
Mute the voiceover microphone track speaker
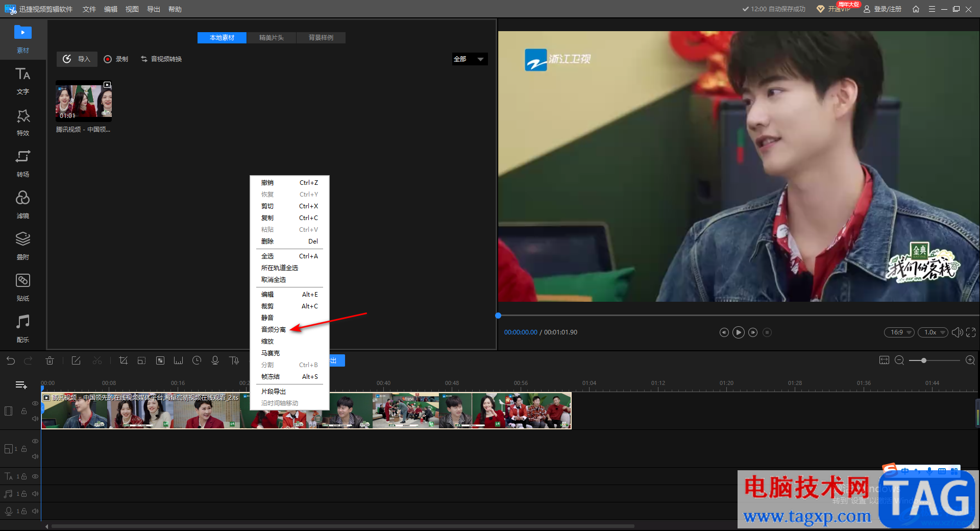(x=35, y=511)
